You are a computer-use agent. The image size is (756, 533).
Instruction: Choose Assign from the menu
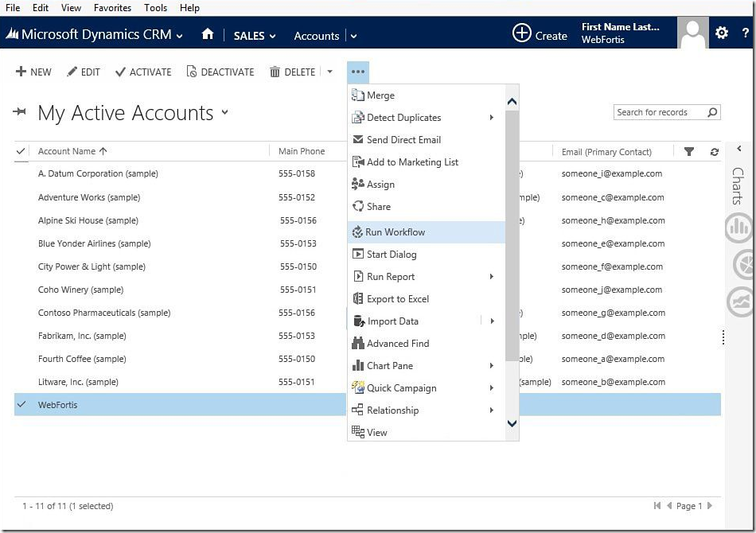427,184
